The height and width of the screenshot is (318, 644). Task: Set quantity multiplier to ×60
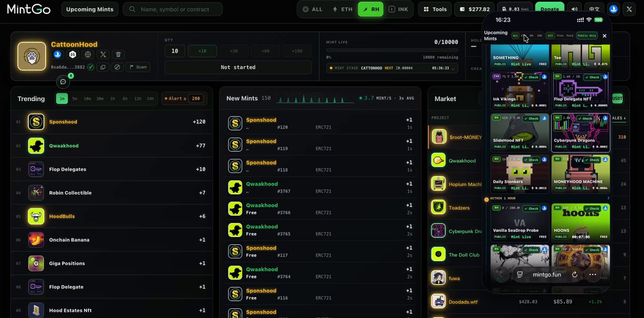click(x=266, y=51)
